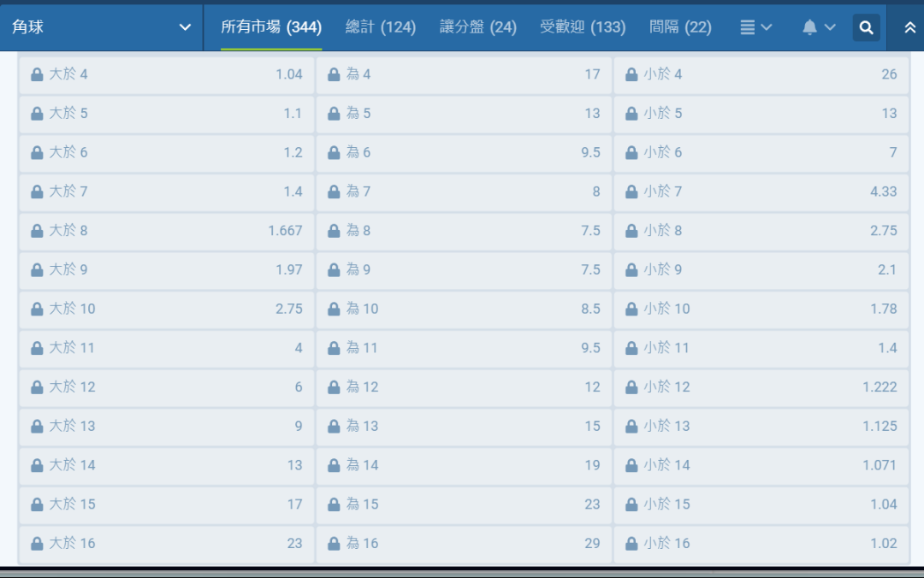Screen dimensions: 924x578
Task: Select 所有市場 (344) tab
Action: (271, 27)
